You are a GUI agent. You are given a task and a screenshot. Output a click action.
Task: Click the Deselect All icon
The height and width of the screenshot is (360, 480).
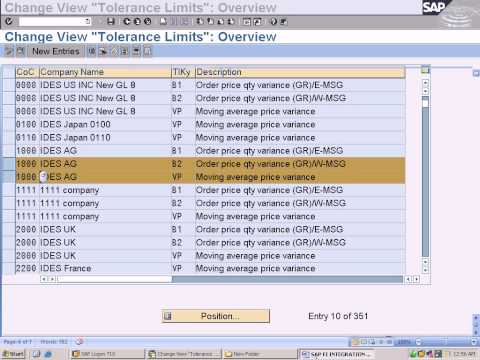148,51
